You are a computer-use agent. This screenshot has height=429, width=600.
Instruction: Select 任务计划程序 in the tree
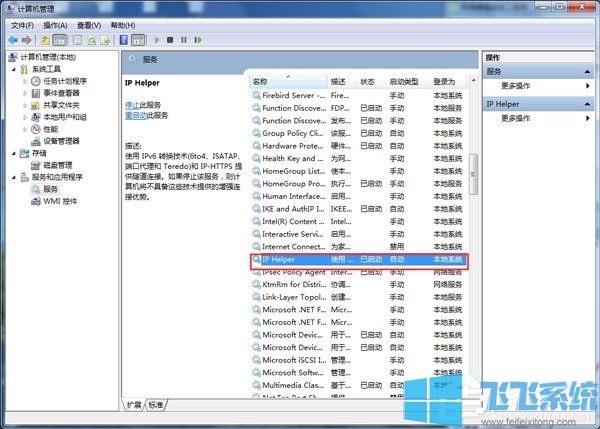pyautogui.click(x=64, y=81)
